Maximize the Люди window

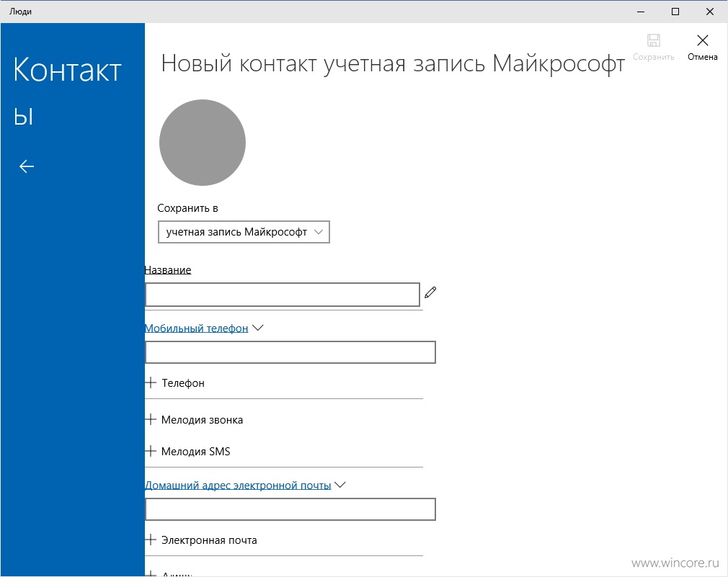click(675, 12)
